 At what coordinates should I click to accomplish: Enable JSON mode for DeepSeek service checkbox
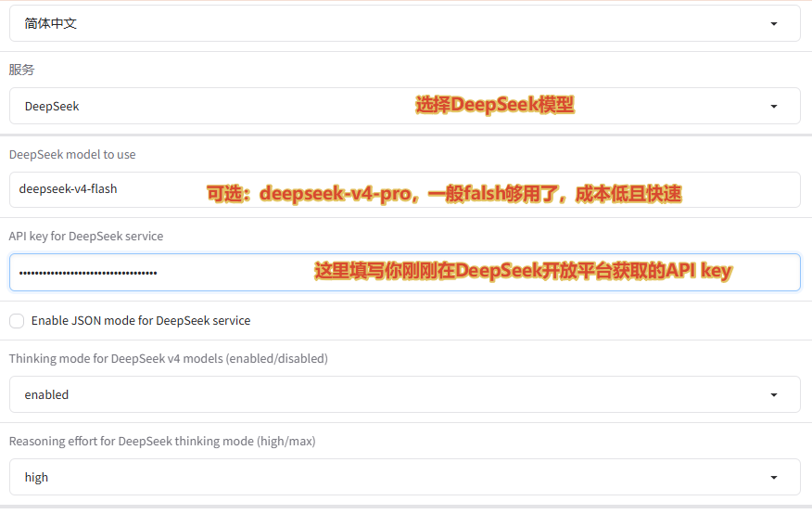click(x=17, y=321)
